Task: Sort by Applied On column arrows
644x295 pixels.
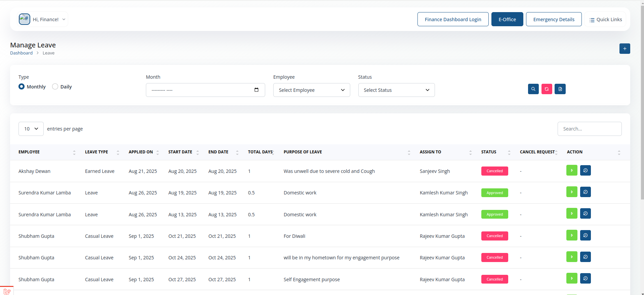Action: pos(158,152)
